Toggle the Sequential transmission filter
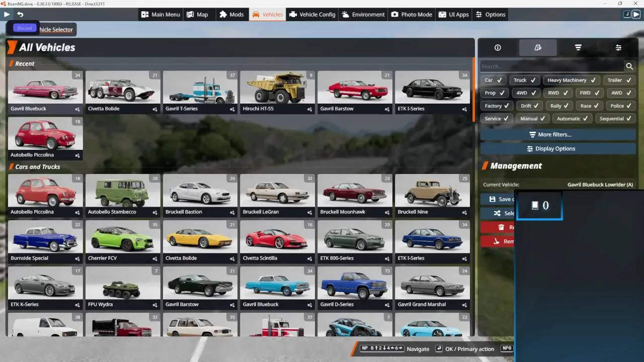The height and width of the screenshot is (362, 644). pos(615,119)
